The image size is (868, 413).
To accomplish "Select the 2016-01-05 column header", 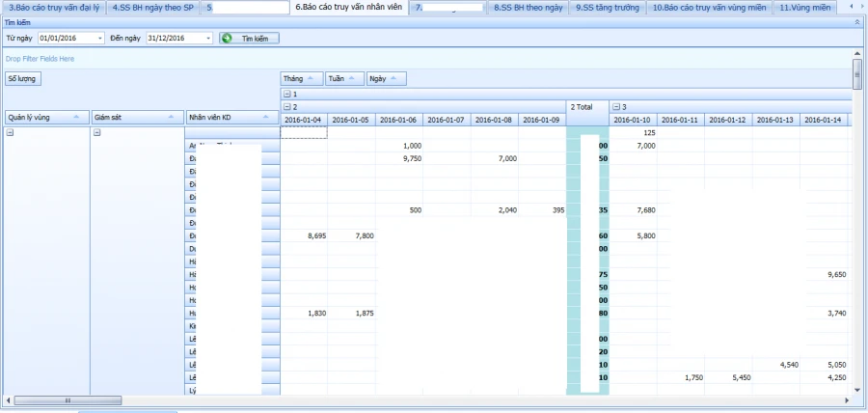I will (351, 120).
